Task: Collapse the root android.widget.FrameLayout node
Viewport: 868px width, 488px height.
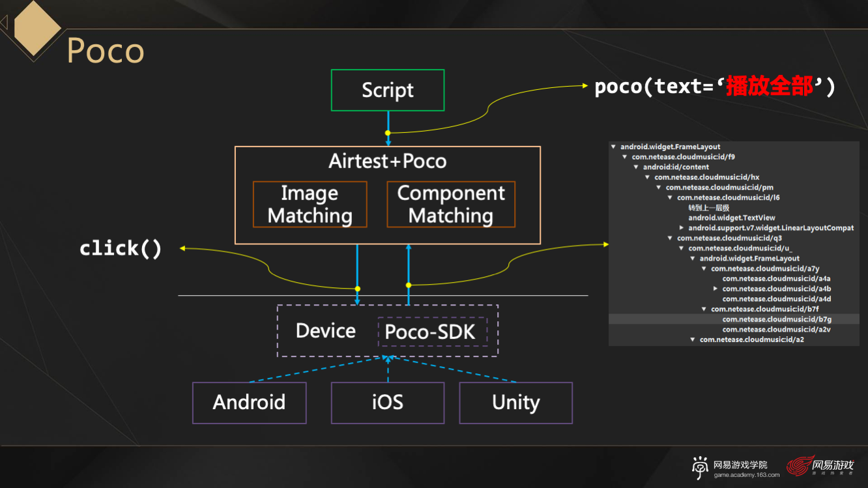Action: [x=614, y=147]
